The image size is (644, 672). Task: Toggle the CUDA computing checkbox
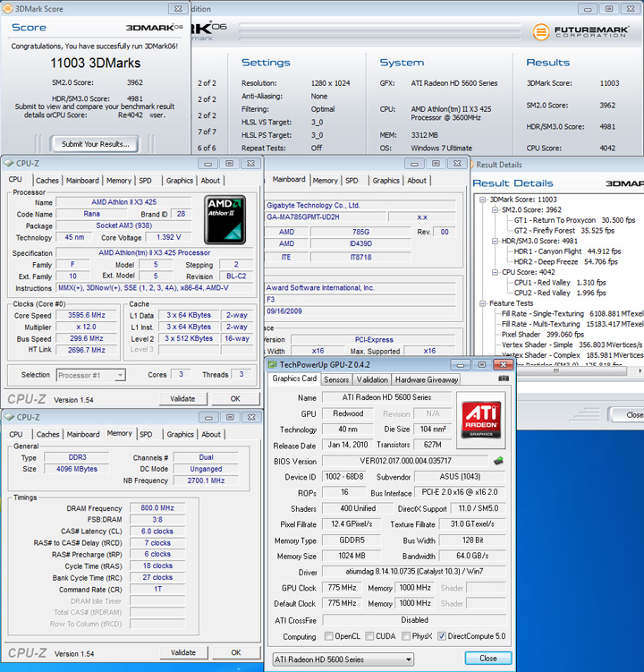369,636
